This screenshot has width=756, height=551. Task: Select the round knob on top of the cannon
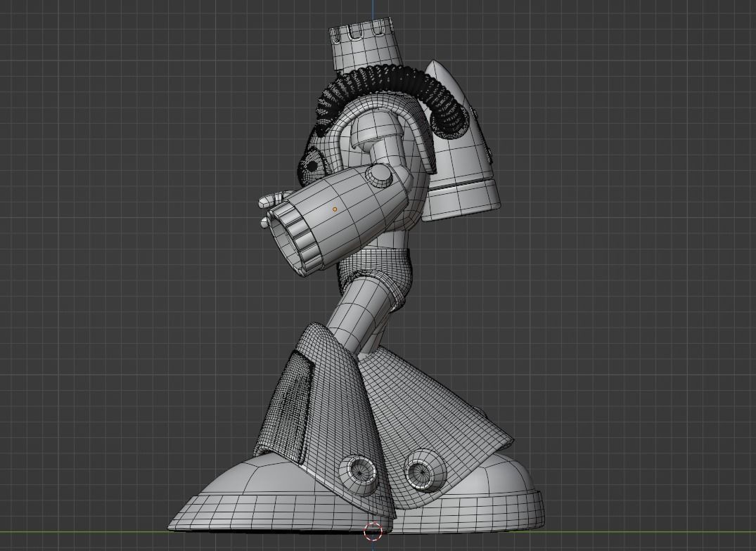pos(380,176)
